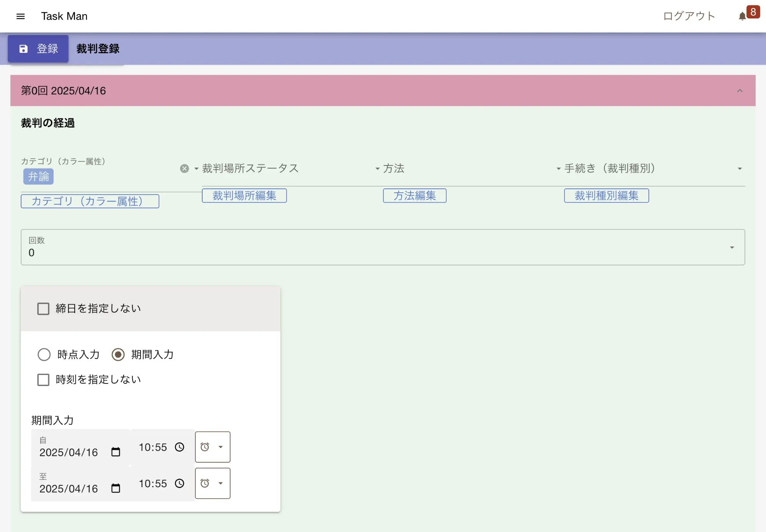Click the alarm dropdown on the start row
The width and height of the screenshot is (766, 532).
click(213, 447)
